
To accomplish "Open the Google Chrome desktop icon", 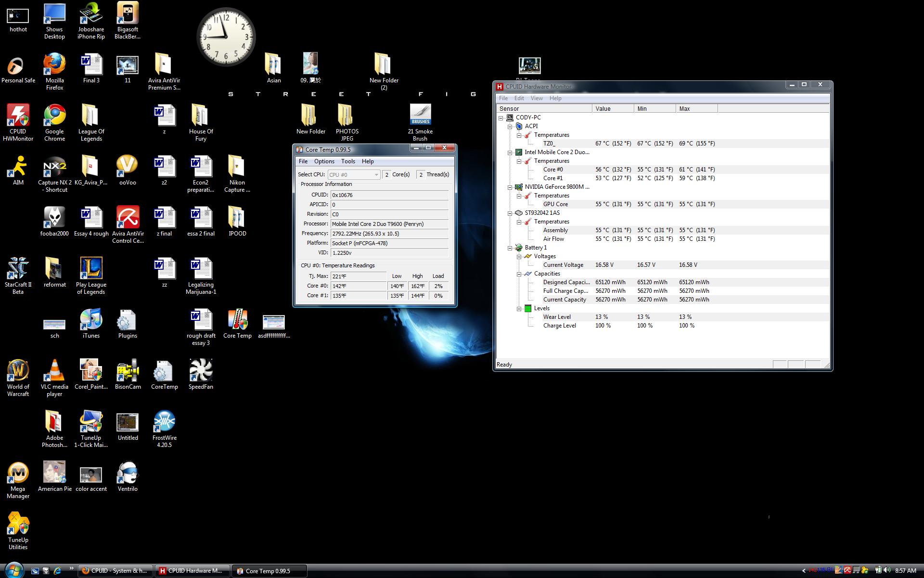I will click(x=54, y=122).
